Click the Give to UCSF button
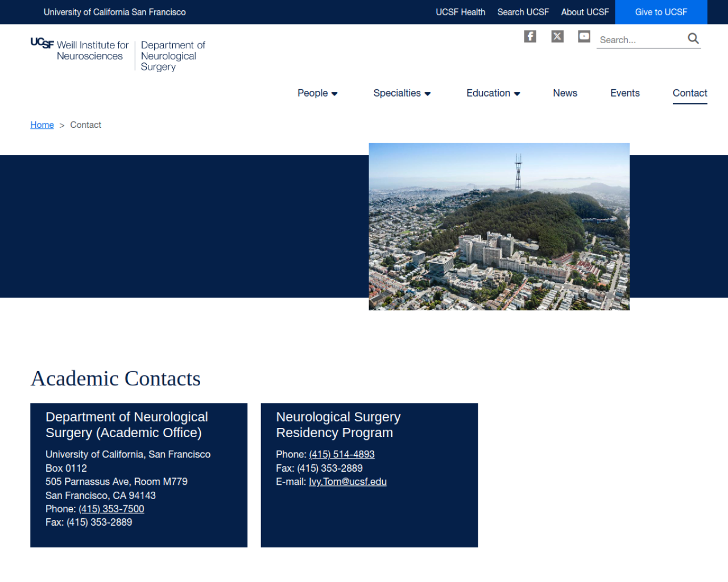 pyautogui.click(x=661, y=12)
